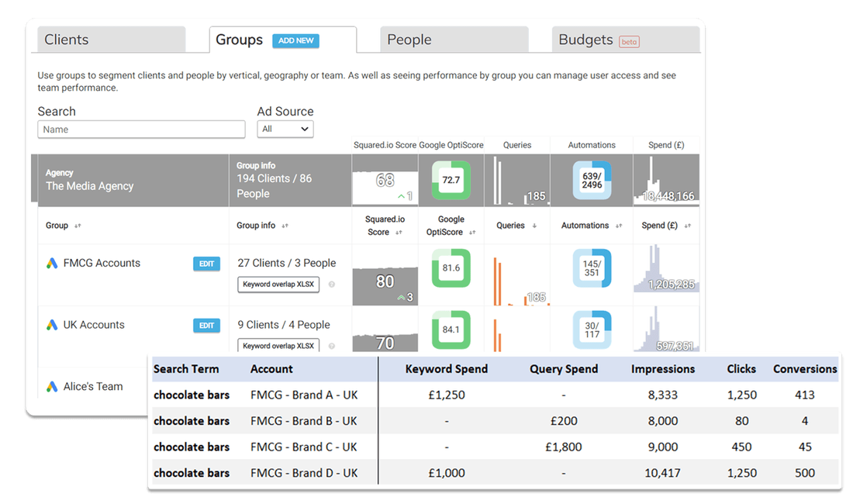853x504 pixels.
Task: Click "194 Clients / 86 People" text
Action: point(275,186)
